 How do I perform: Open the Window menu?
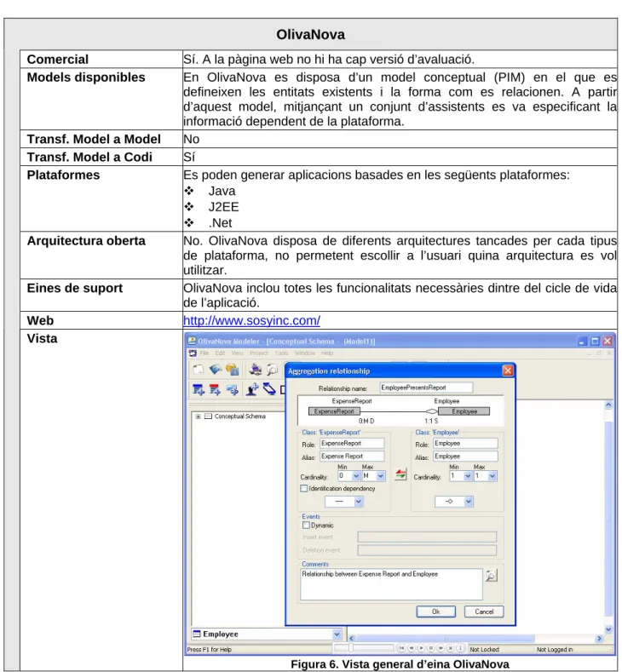pyautogui.click(x=305, y=353)
